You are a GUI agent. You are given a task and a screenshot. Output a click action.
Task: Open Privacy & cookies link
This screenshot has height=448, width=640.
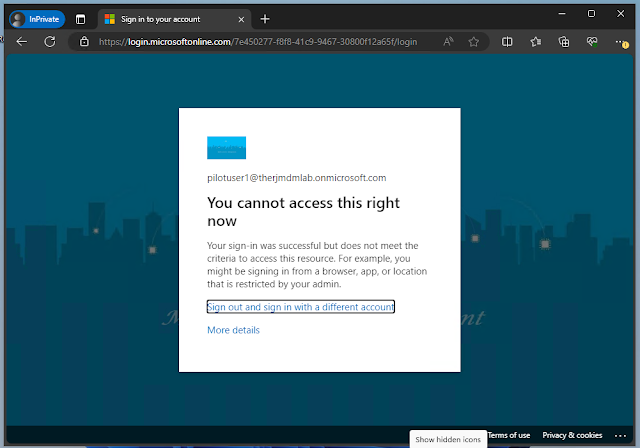pyautogui.click(x=572, y=435)
